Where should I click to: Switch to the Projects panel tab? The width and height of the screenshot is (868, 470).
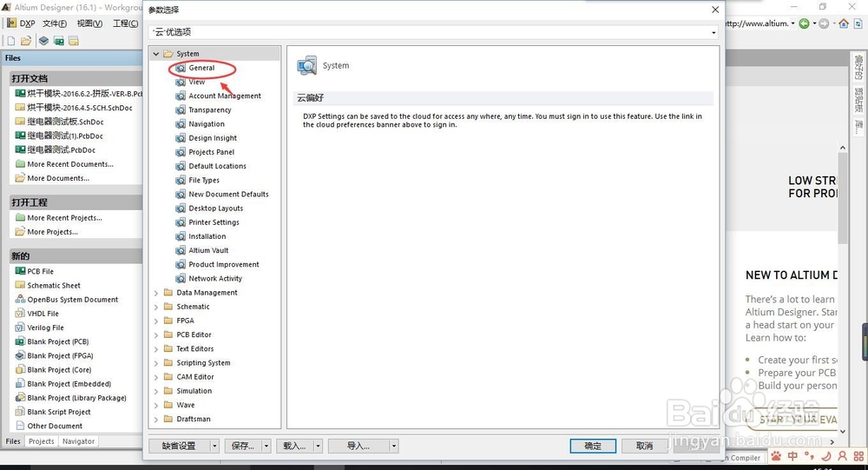42,441
